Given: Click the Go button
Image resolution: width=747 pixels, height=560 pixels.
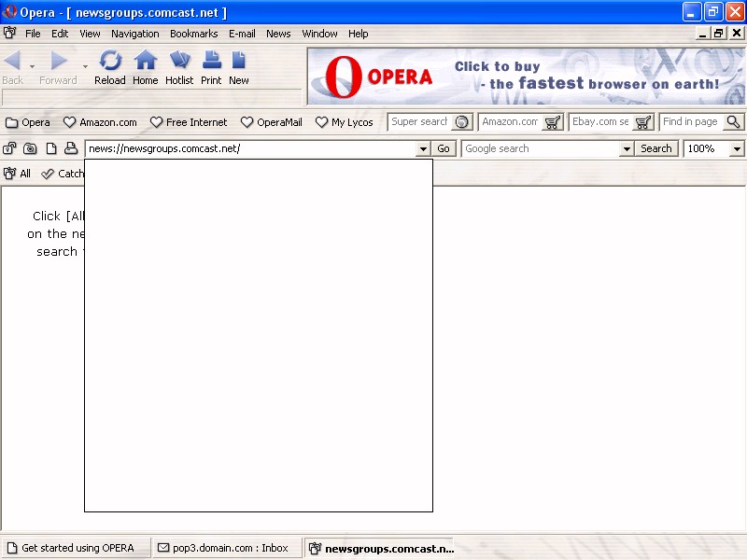Looking at the screenshot, I should click(x=444, y=148).
